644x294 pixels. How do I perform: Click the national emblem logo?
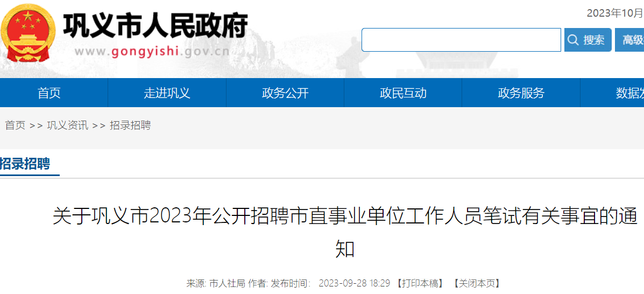28,34
